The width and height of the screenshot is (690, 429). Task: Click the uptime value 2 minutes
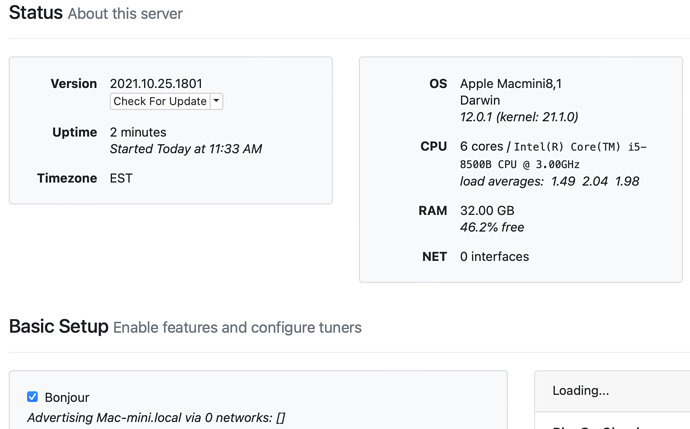coord(138,132)
